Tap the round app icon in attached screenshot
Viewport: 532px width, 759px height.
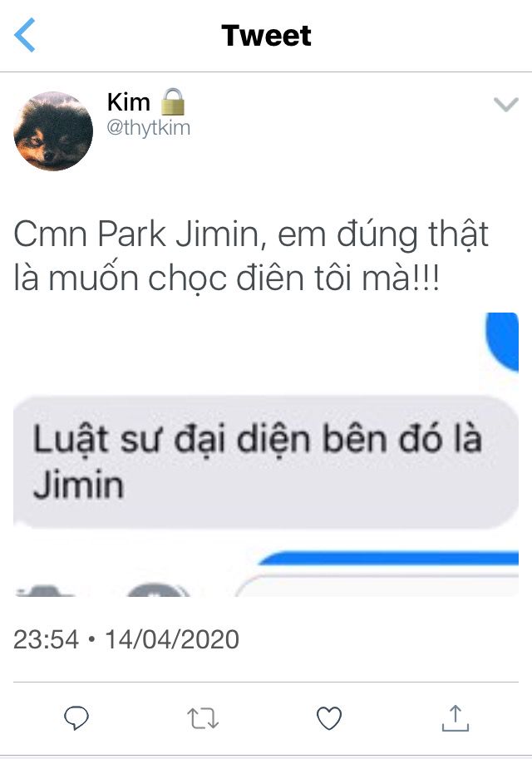(x=158, y=589)
